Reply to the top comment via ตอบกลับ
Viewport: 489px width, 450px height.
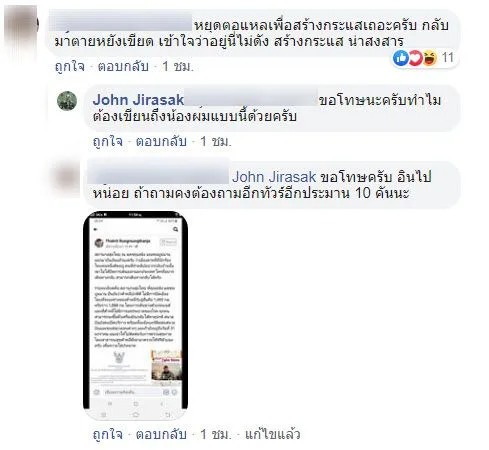pos(123,66)
